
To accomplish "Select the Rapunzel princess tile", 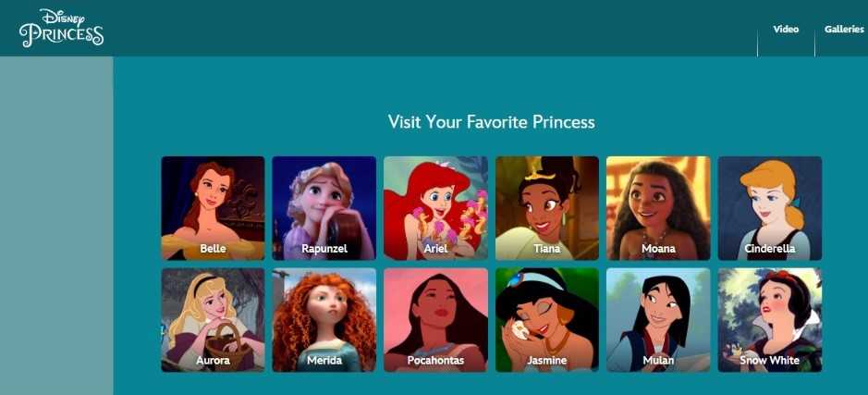I will [x=324, y=208].
